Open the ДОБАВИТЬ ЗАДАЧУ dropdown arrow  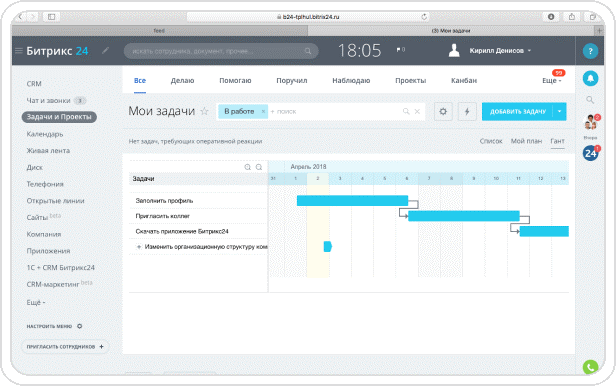tap(559, 112)
